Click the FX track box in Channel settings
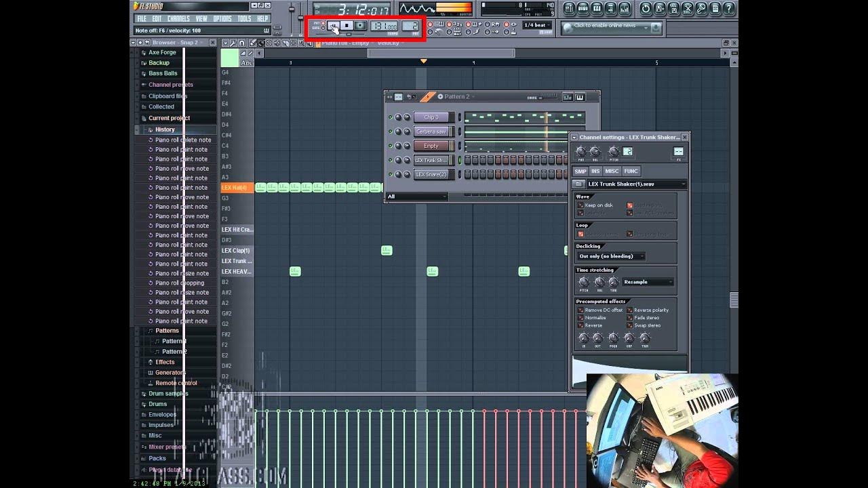 678,151
